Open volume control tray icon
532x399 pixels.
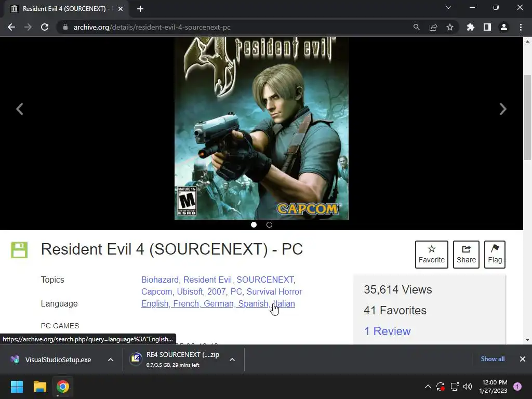pos(468,387)
